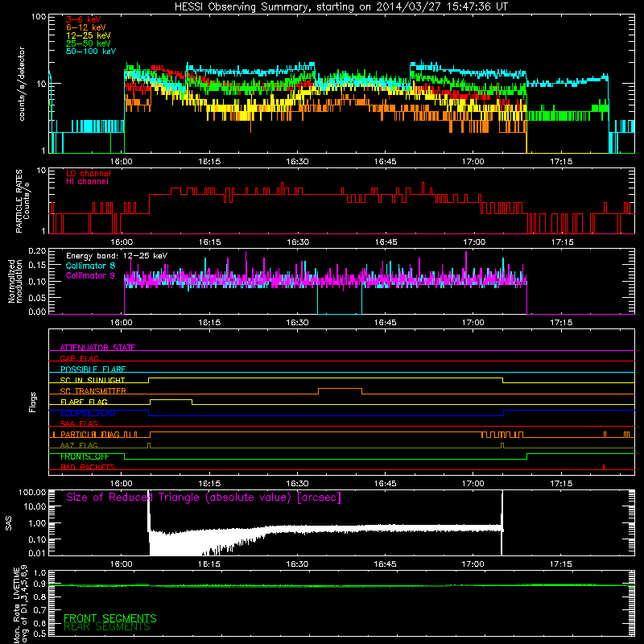Click the SAS axis label
644x644 pixels.
pyautogui.click(x=9, y=523)
